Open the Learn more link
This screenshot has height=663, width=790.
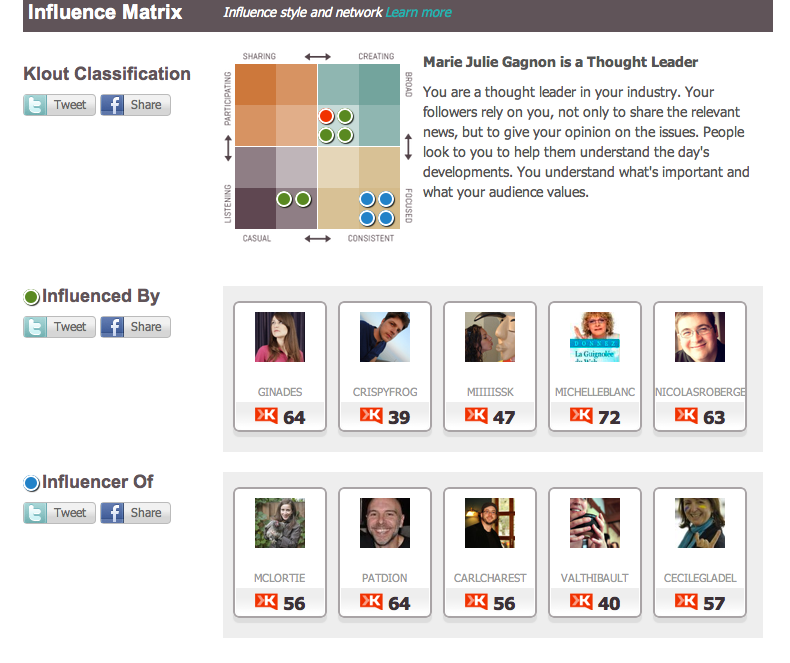[418, 13]
